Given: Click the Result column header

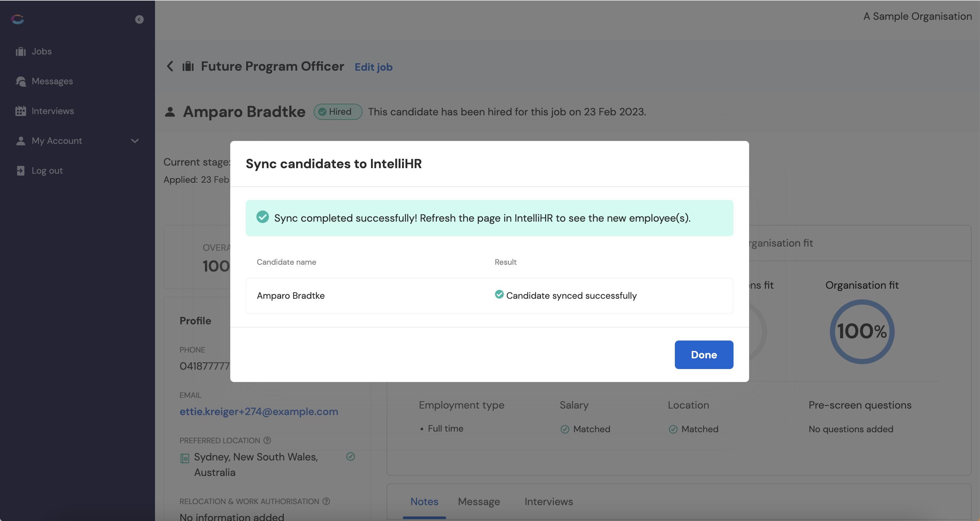Looking at the screenshot, I should point(505,262).
